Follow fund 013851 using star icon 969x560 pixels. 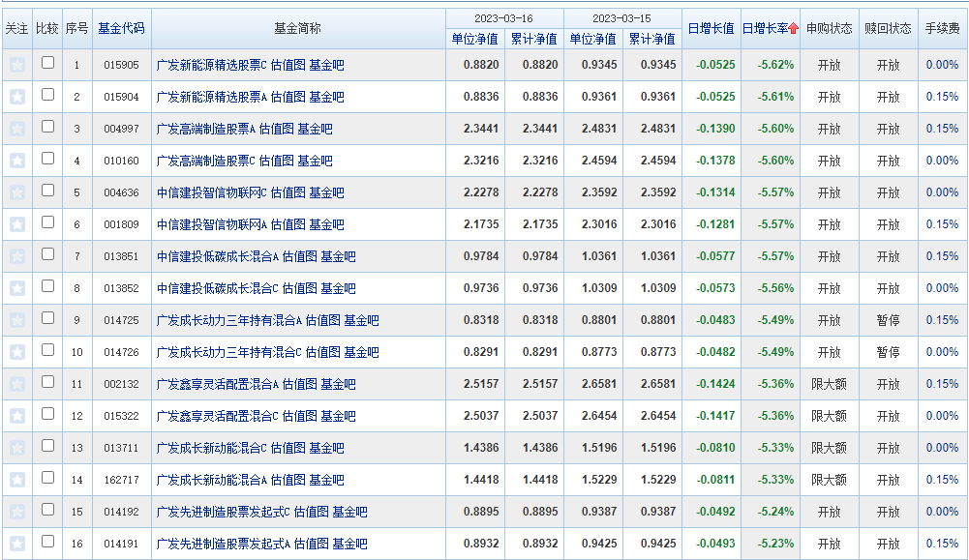click(17, 256)
